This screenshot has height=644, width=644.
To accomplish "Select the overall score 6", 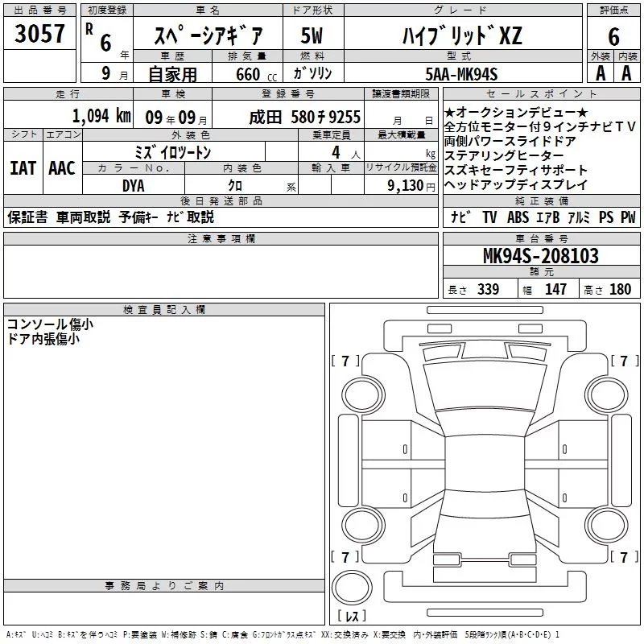I will (613, 36).
